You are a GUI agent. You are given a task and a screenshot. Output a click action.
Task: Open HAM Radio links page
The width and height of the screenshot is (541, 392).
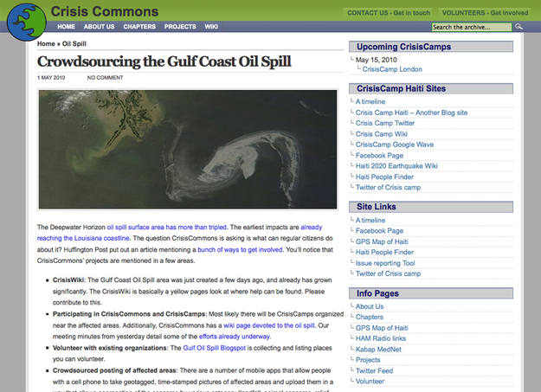click(381, 338)
